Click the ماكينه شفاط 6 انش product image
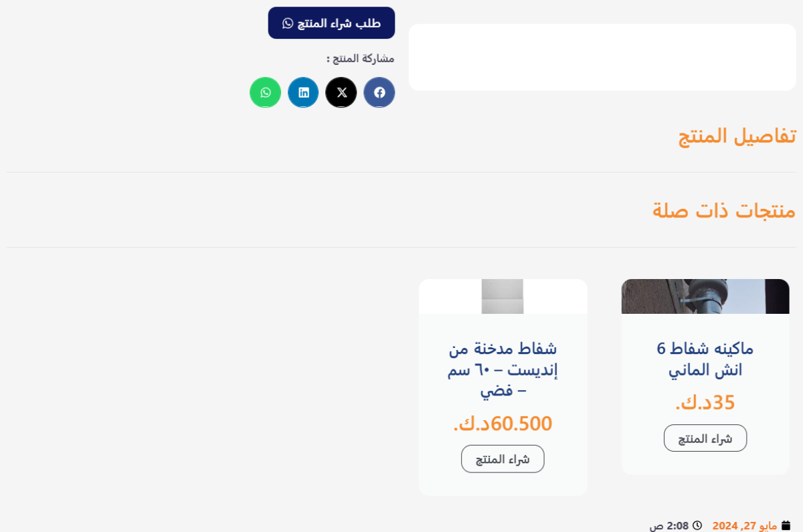The height and width of the screenshot is (532, 803). point(705,296)
